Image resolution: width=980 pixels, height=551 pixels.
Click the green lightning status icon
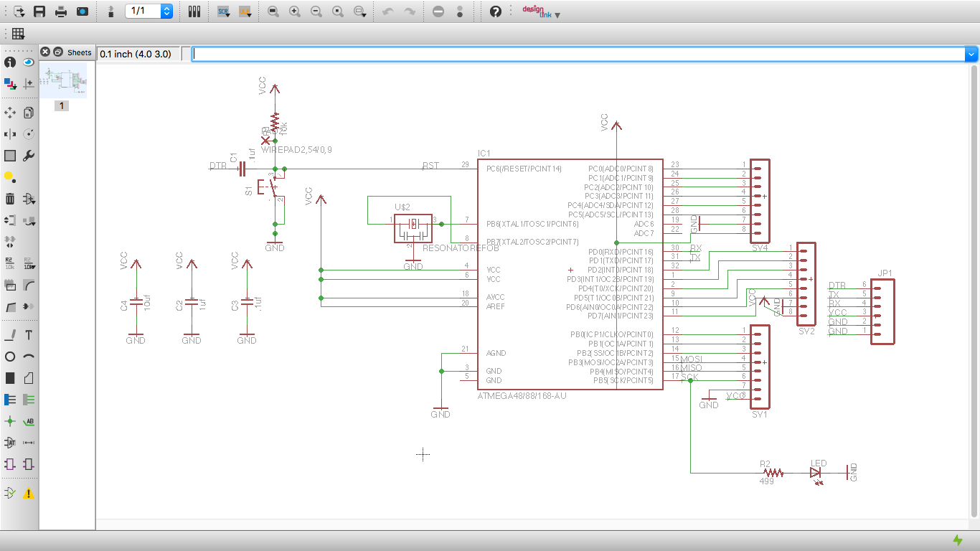tap(958, 540)
